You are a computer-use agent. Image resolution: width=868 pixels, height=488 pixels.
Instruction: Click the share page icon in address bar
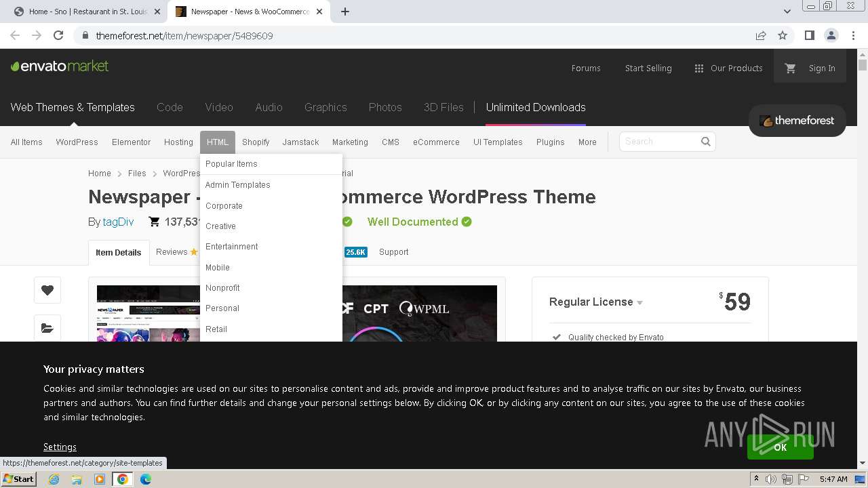click(761, 35)
